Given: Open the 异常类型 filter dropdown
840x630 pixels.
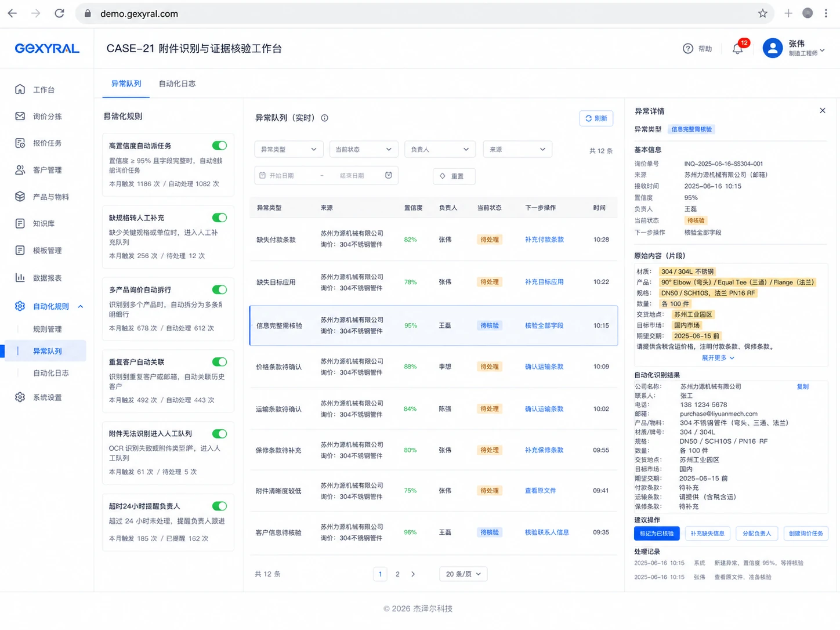Looking at the screenshot, I should [289, 149].
